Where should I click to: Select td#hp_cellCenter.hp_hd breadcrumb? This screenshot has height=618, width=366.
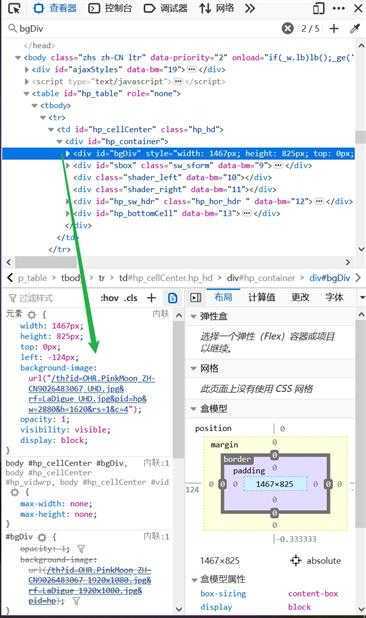click(165, 278)
